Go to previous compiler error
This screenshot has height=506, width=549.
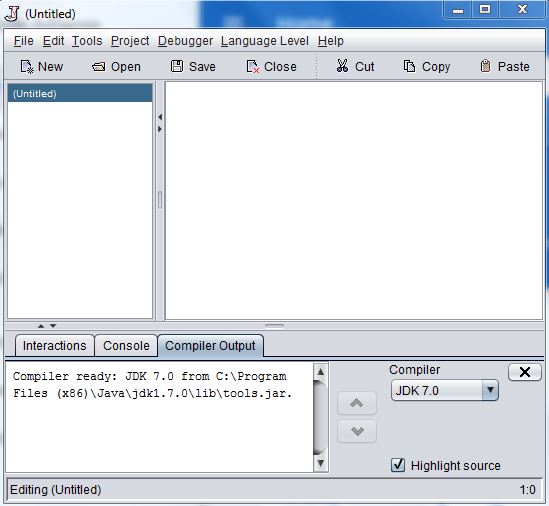pos(357,403)
